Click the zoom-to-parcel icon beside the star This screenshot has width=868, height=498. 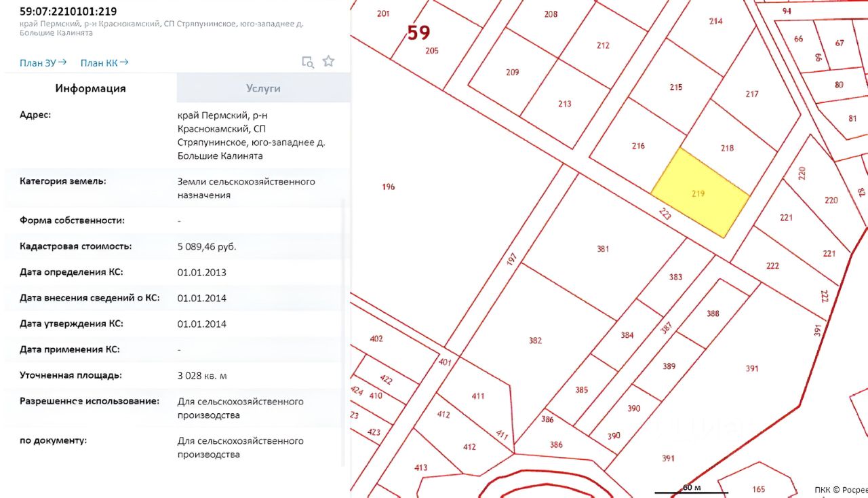(308, 62)
